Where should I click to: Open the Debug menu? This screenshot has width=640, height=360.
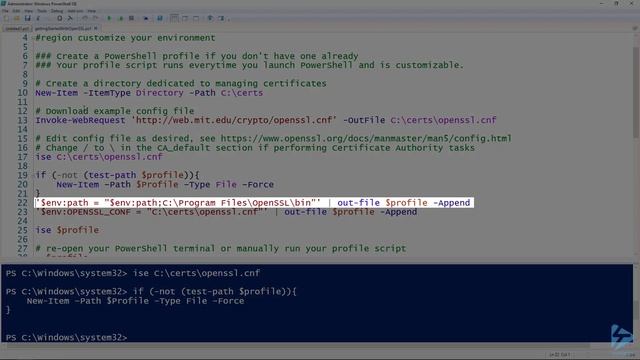[x=57, y=11]
